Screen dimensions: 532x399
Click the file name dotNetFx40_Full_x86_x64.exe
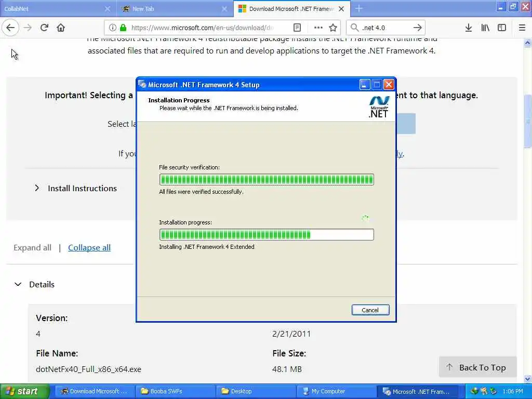click(88, 369)
